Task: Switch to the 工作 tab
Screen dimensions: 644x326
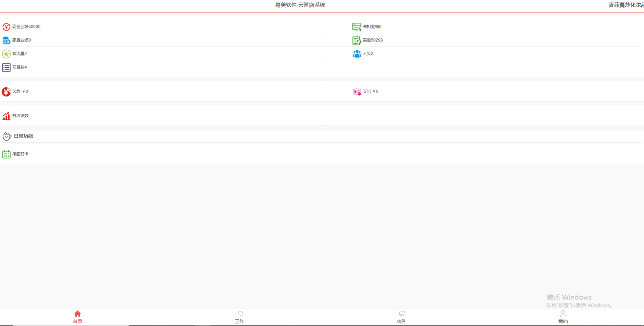Action: [x=239, y=317]
